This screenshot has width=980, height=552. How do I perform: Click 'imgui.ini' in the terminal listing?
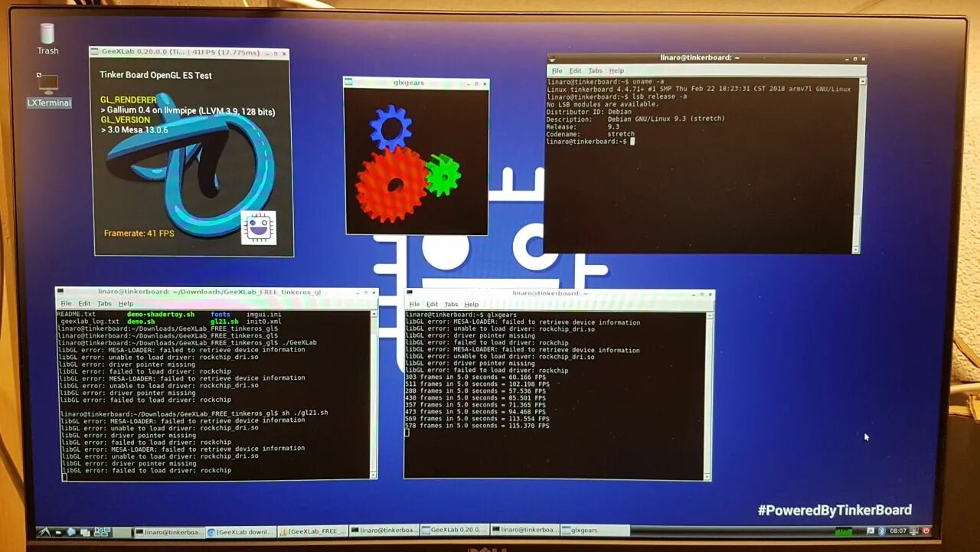263,315
